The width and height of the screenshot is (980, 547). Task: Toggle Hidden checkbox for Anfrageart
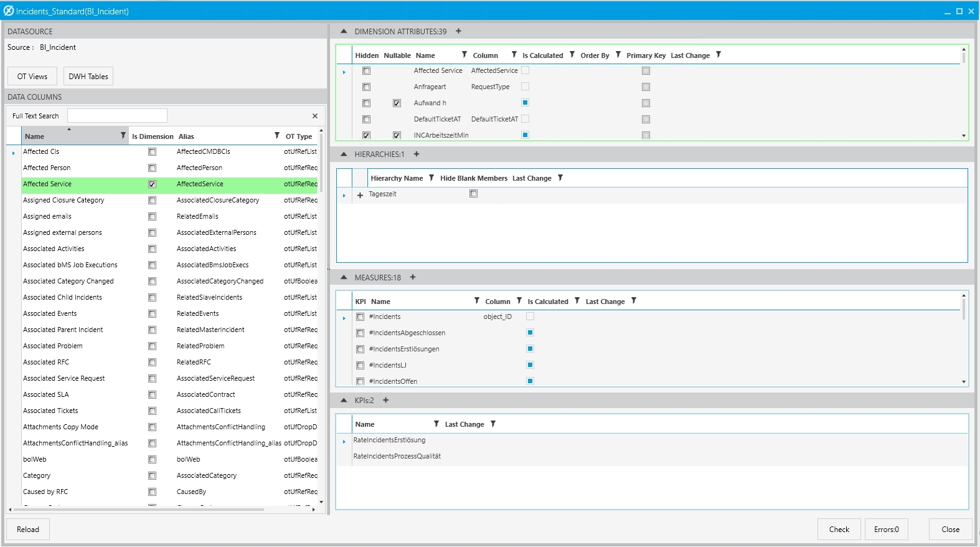pyautogui.click(x=366, y=87)
